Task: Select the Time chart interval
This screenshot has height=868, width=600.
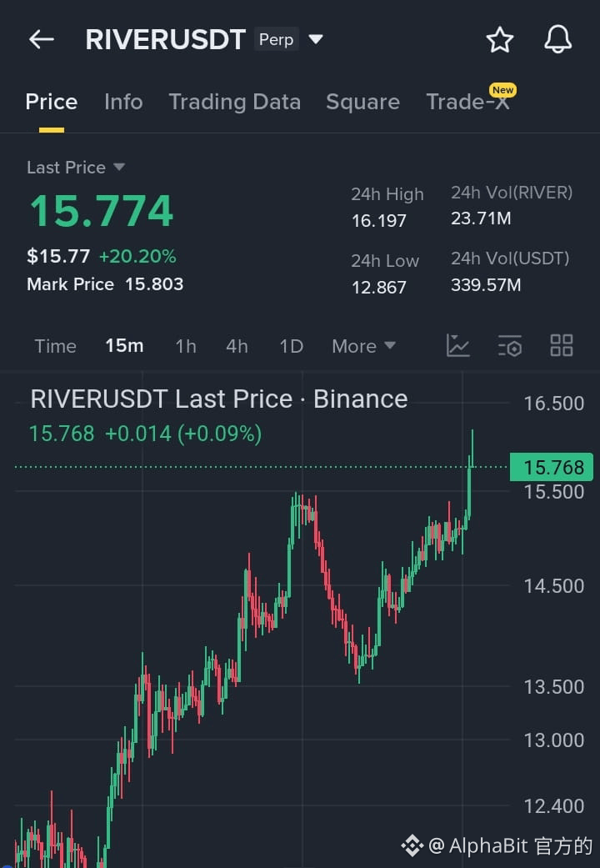Action: [x=55, y=346]
